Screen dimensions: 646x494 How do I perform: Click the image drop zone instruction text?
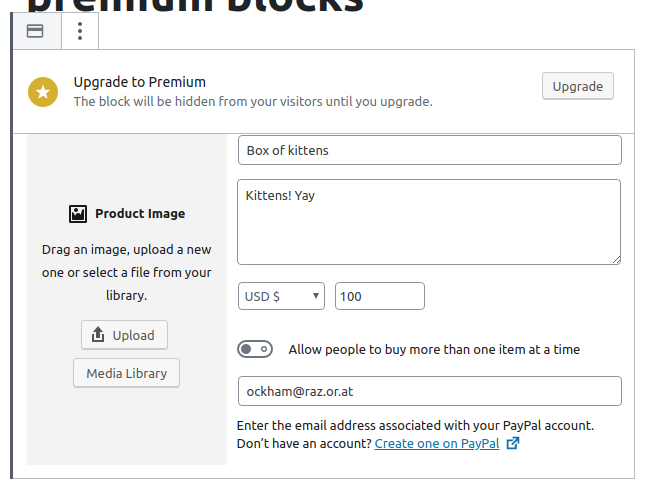point(126,272)
